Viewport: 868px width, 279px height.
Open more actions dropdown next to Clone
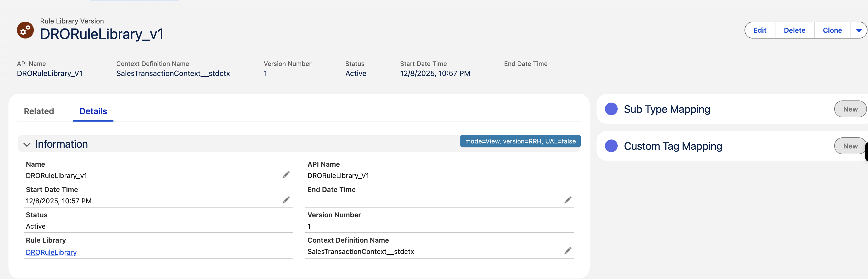coord(859,30)
